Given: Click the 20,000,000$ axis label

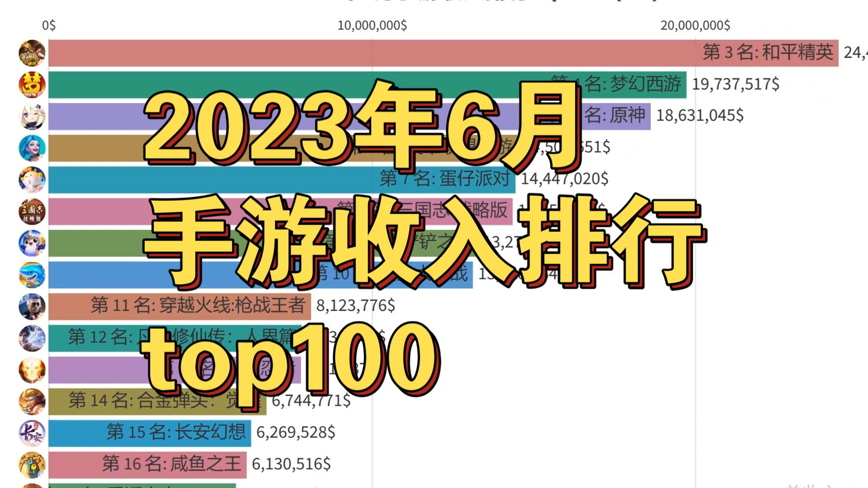Looking at the screenshot, I should pos(695,25).
